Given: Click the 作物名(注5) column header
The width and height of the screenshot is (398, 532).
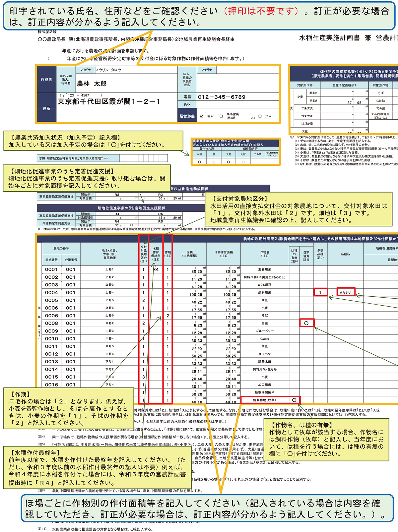Looking at the screenshot, I should [x=264, y=254].
